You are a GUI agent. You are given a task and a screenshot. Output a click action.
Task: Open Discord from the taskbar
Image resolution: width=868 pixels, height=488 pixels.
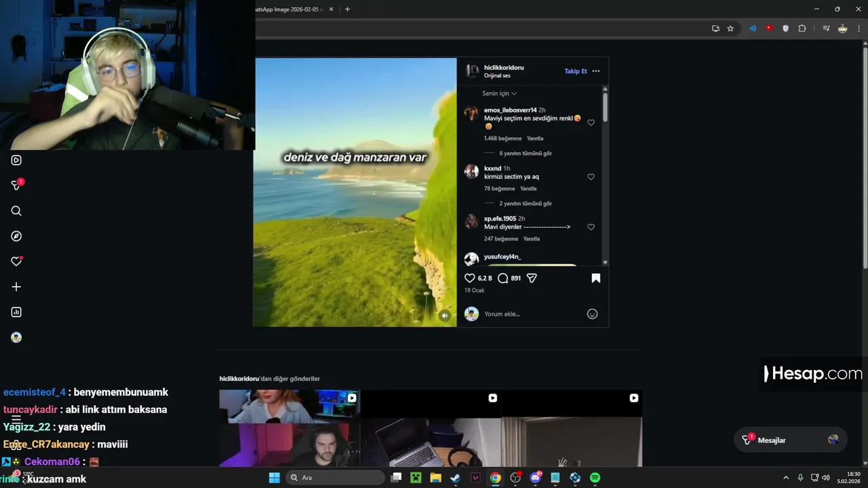[535, 478]
